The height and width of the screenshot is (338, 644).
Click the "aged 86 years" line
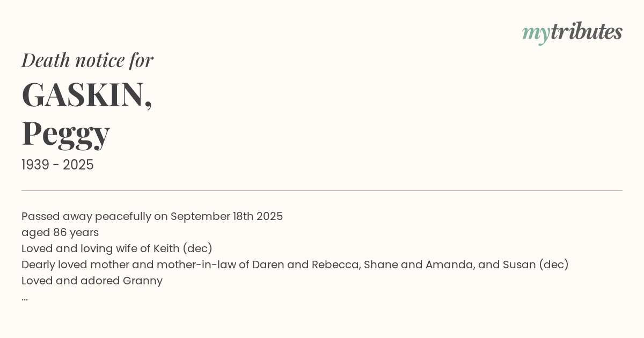(x=60, y=233)
